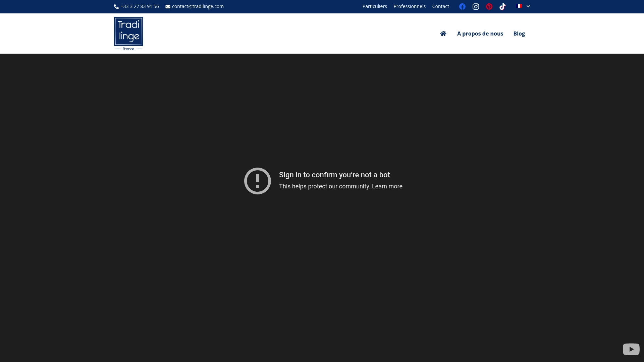Open the TikTok account
Image resolution: width=644 pixels, height=362 pixels.
(x=502, y=6)
